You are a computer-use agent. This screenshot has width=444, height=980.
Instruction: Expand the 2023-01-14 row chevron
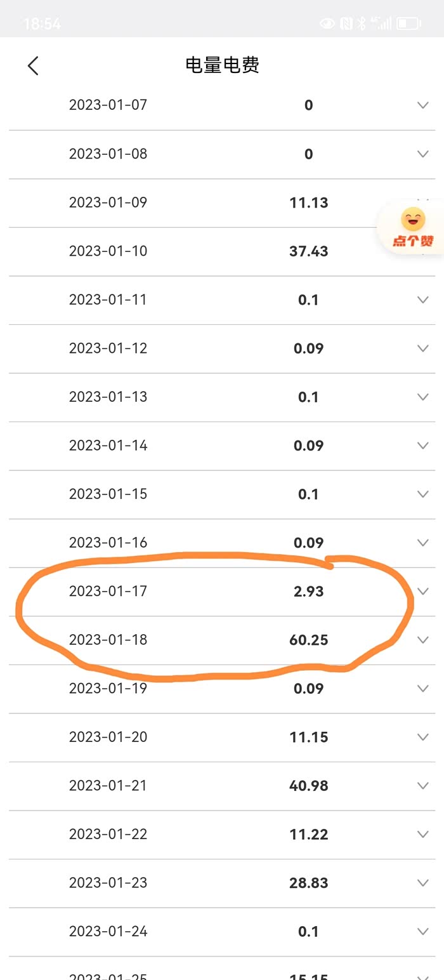423,446
